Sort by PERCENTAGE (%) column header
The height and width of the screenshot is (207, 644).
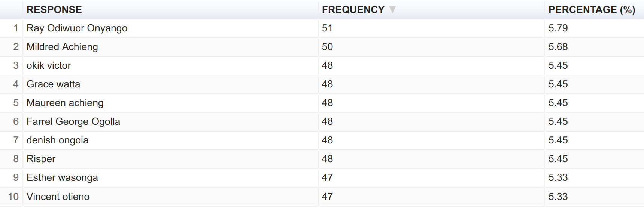tap(592, 10)
